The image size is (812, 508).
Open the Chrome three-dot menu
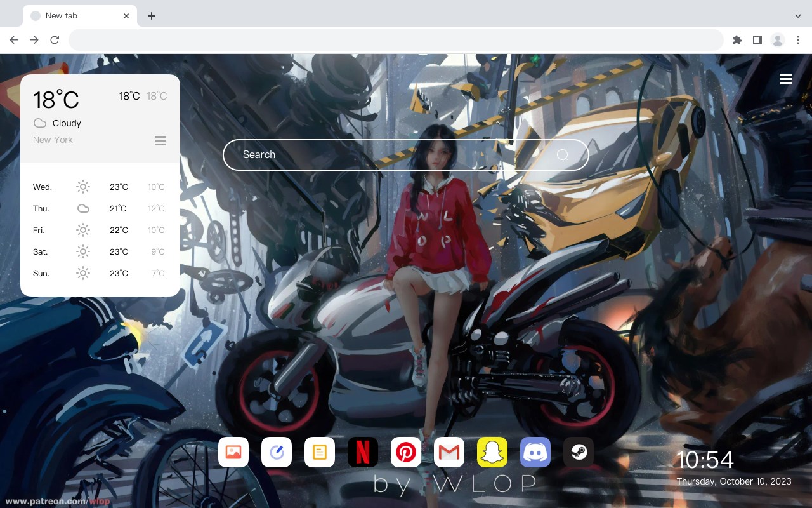coord(797,40)
